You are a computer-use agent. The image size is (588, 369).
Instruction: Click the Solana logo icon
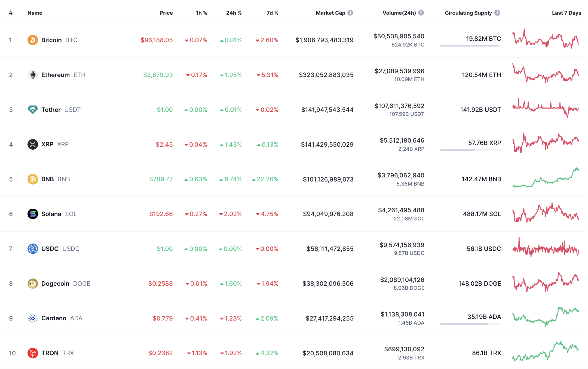(x=33, y=214)
